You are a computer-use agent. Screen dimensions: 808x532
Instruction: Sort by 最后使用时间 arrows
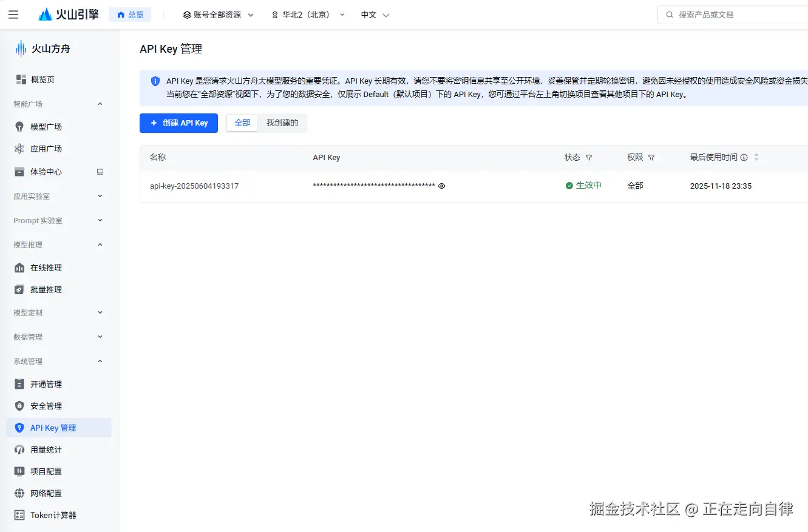point(756,157)
